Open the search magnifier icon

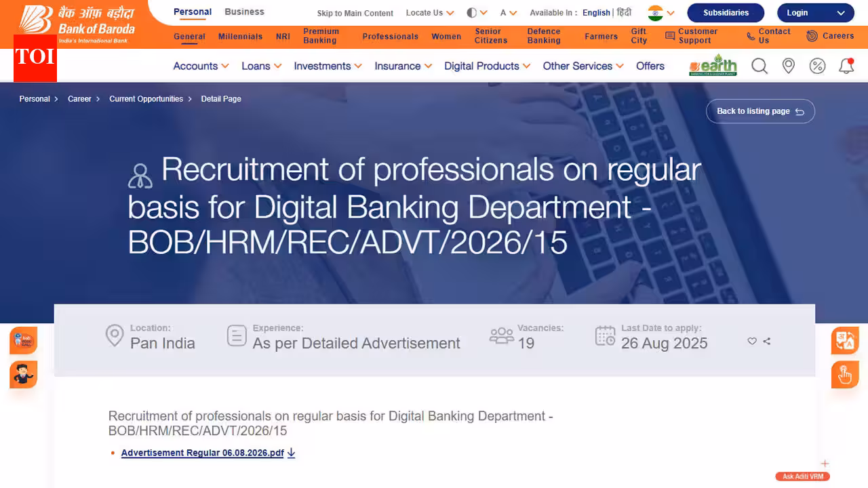pyautogui.click(x=759, y=66)
